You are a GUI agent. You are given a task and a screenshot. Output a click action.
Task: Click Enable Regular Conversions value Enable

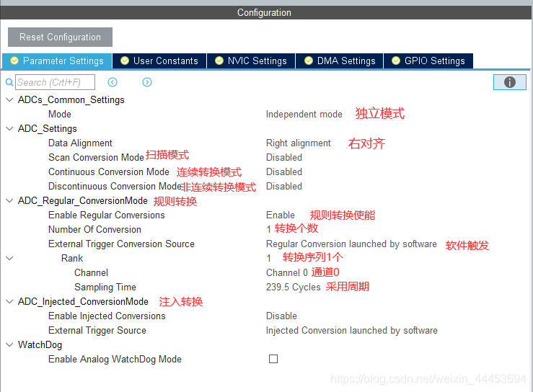click(281, 215)
